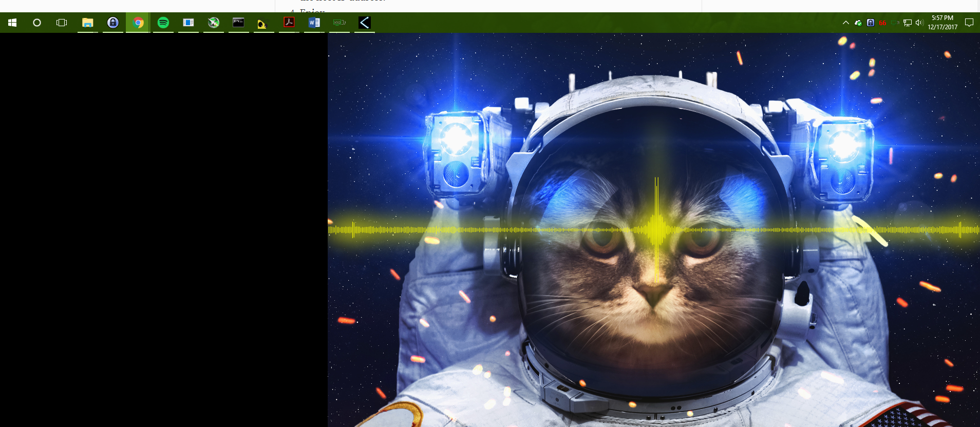Open File Explorer from the taskbar
The height and width of the screenshot is (427, 980).
[88, 23]
